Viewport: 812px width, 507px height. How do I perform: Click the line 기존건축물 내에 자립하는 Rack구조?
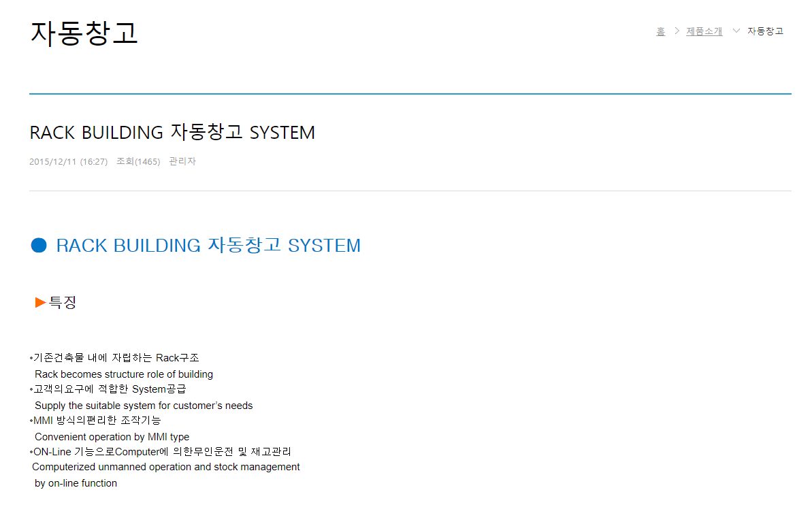114,358
